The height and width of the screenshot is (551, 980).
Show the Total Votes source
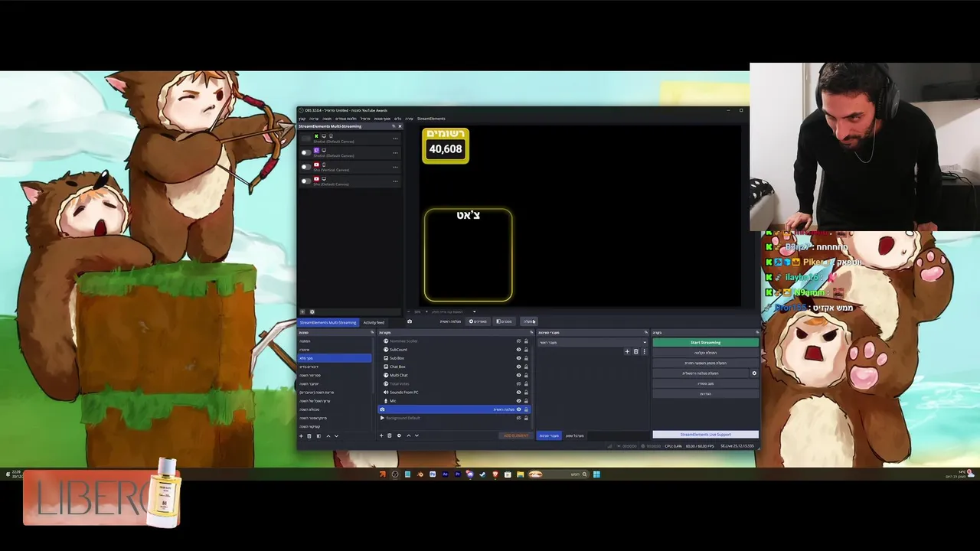[x=518, y=383]
